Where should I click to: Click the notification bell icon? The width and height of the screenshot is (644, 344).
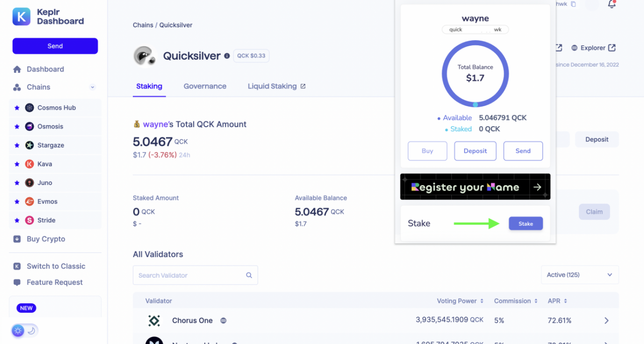(x=612, y=5)
